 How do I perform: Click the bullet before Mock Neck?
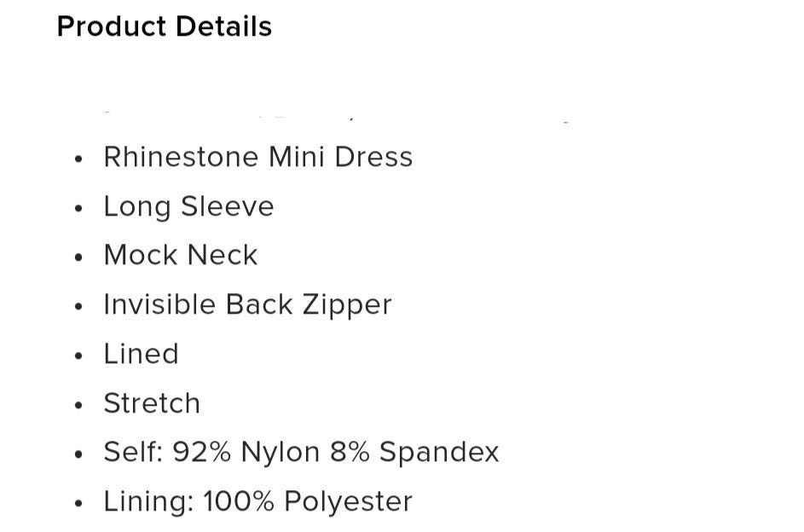point(78,257)
